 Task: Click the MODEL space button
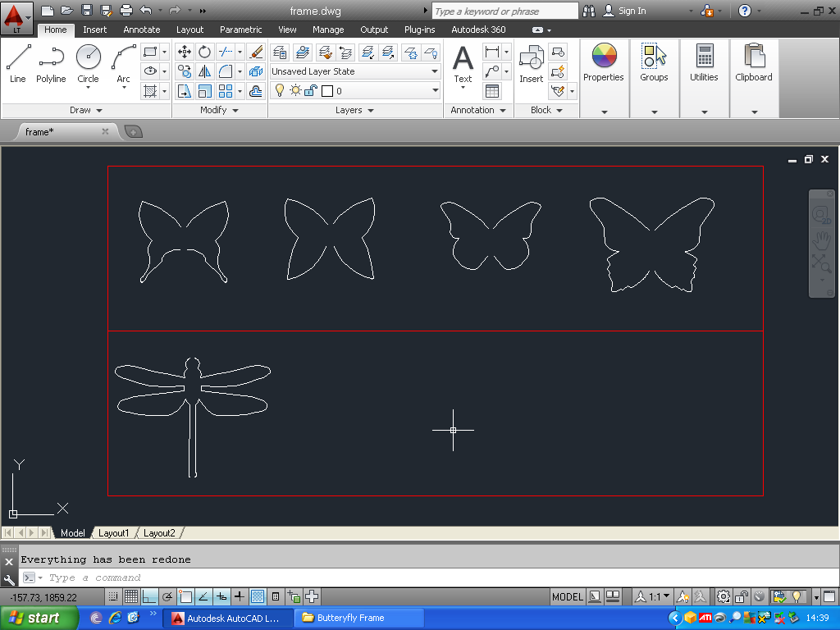point(568,597)
